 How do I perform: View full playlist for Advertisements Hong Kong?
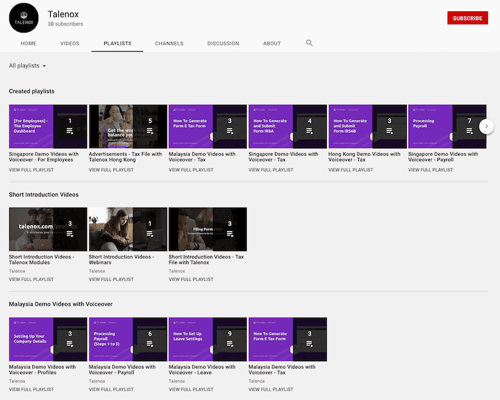(x=111, y=170)
